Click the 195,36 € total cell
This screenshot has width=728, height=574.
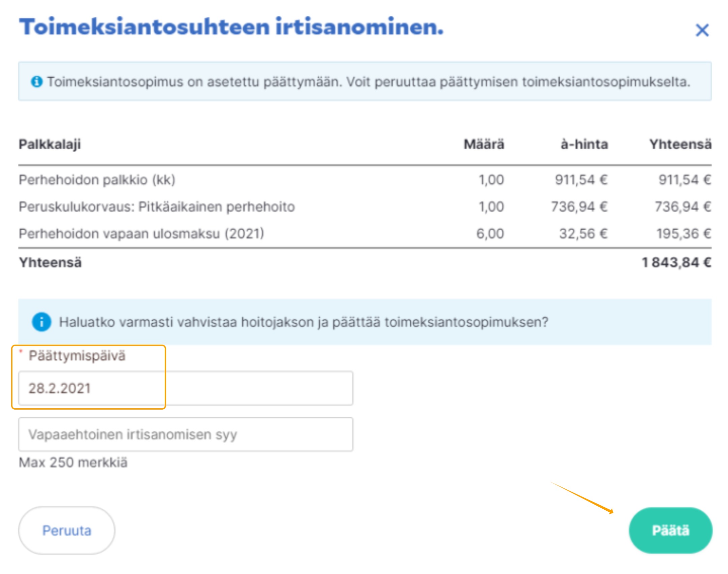point(684,233)
